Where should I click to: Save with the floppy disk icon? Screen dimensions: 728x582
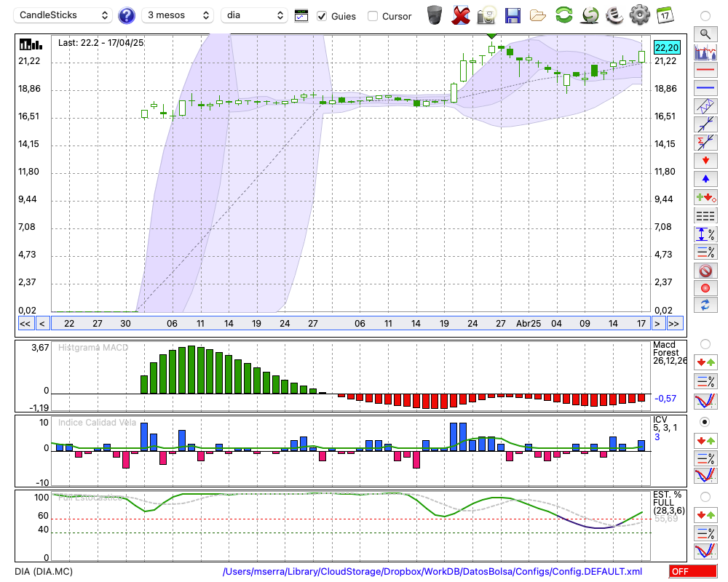[513, 15]
